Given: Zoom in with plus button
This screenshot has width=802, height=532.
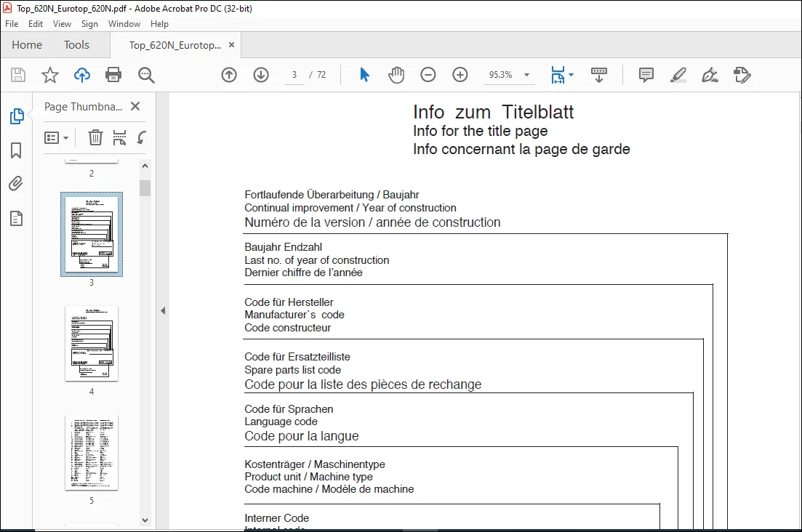Looking at the screenshot, I should tap(460, 75).
